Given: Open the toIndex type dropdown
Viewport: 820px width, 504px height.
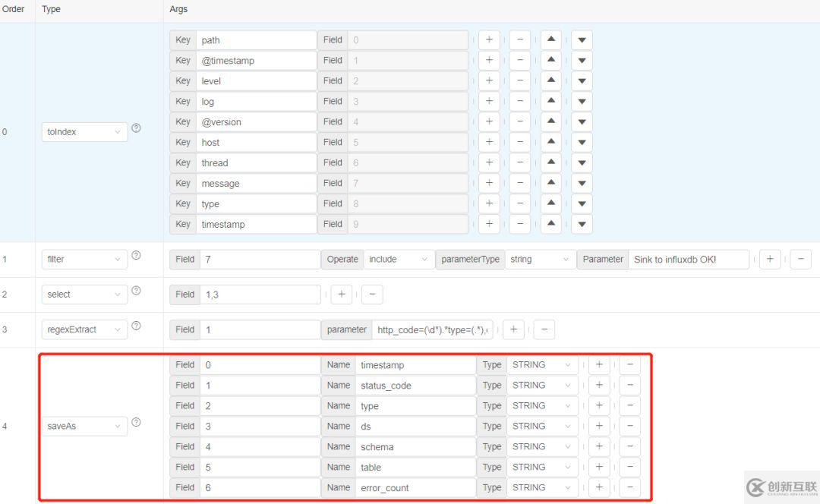Looking at the screenshot, I should pos(84,132).
